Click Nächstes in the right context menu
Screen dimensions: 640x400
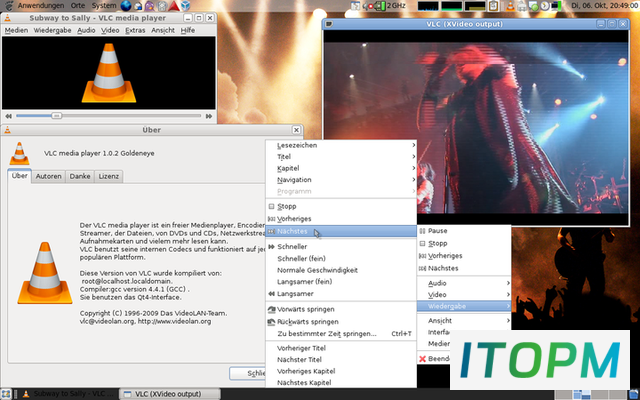[464, 269]
